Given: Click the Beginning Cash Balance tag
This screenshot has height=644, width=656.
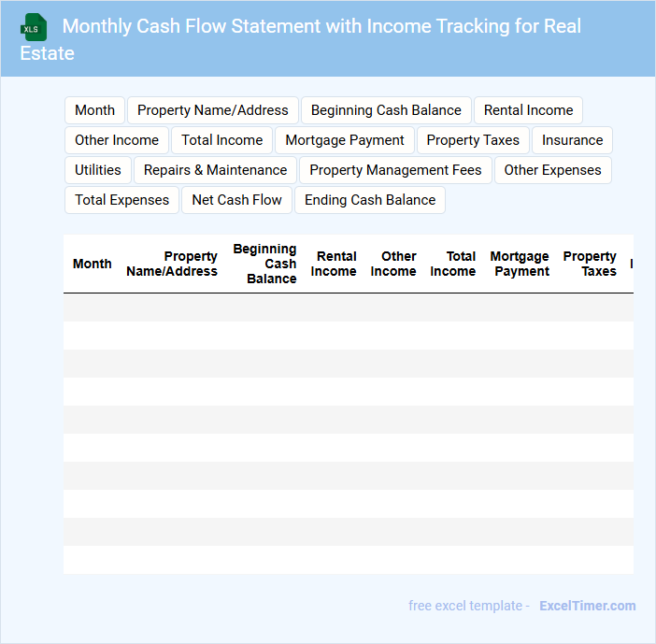Looking at the screenshot, I should pyautogui.click(x=386, y=110).
